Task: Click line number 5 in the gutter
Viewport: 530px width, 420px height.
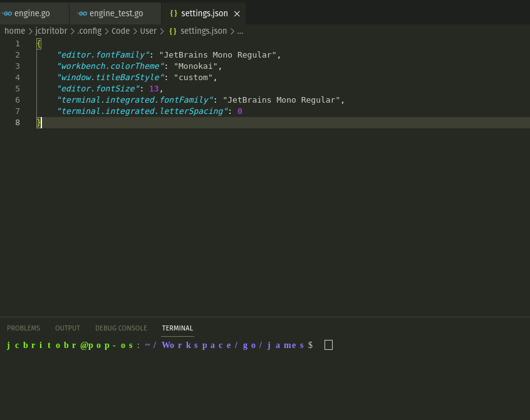Action: coord(17,88)
